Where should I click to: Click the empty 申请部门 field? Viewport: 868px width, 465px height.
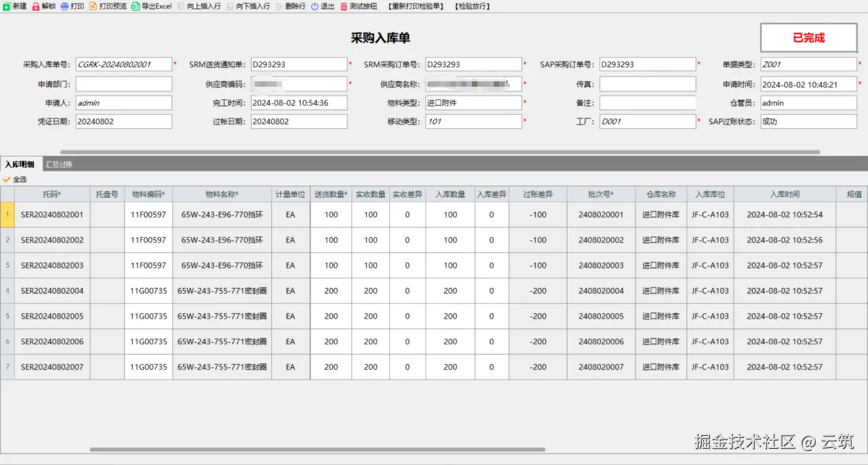coord(124,84)
